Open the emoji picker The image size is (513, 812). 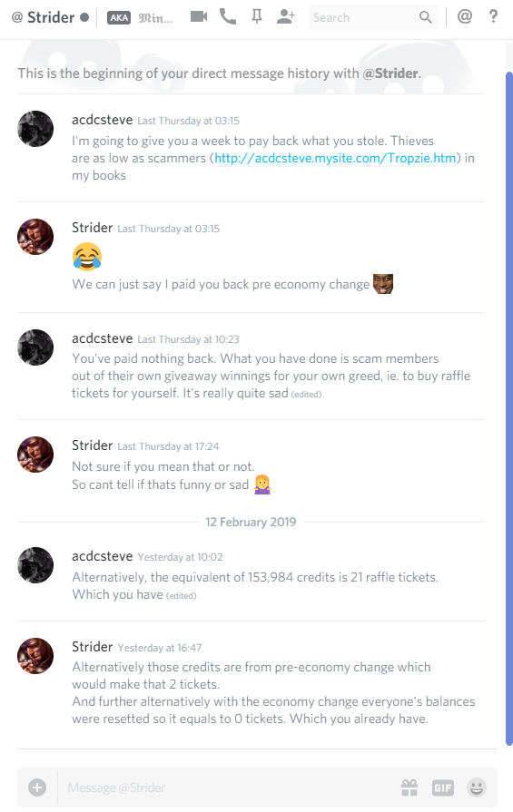click(x=476, y=788)
